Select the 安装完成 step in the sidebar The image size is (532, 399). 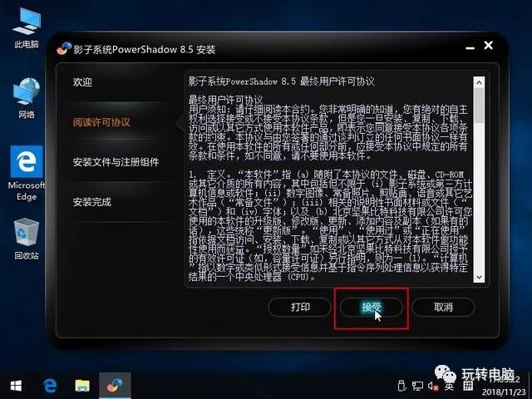pos(92,202)
